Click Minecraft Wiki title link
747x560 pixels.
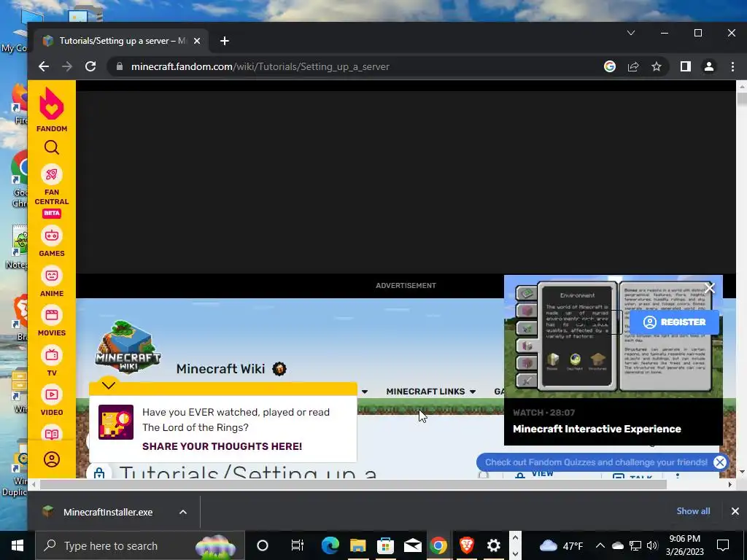click(220, 368)
